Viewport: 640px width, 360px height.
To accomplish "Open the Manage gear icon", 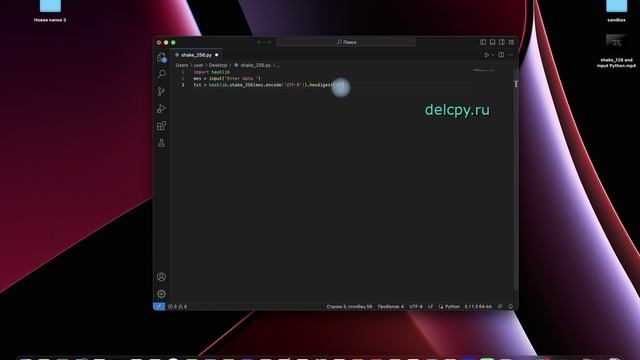I will click(162, 293).
